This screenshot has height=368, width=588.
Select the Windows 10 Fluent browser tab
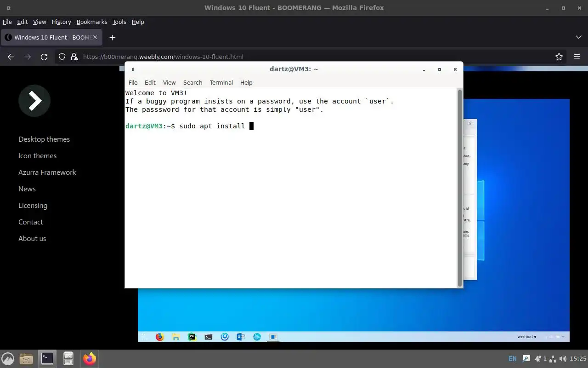(51, 37)
